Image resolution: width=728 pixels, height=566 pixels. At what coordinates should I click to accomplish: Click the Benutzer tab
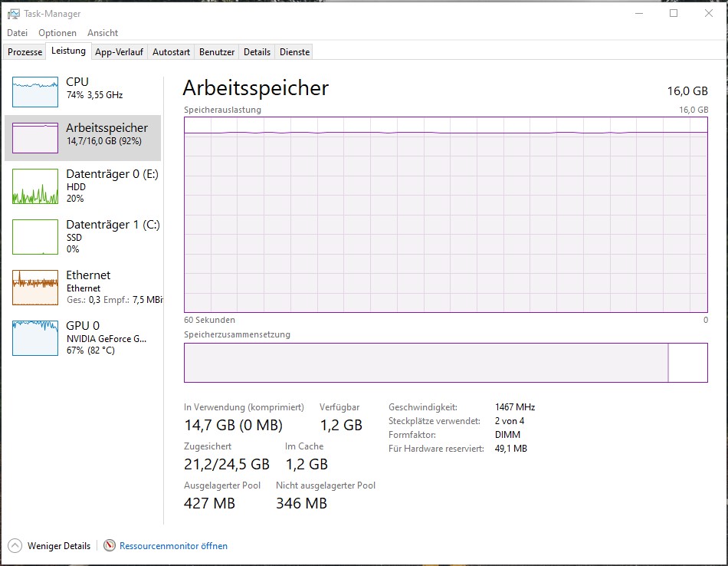point(216,51)
